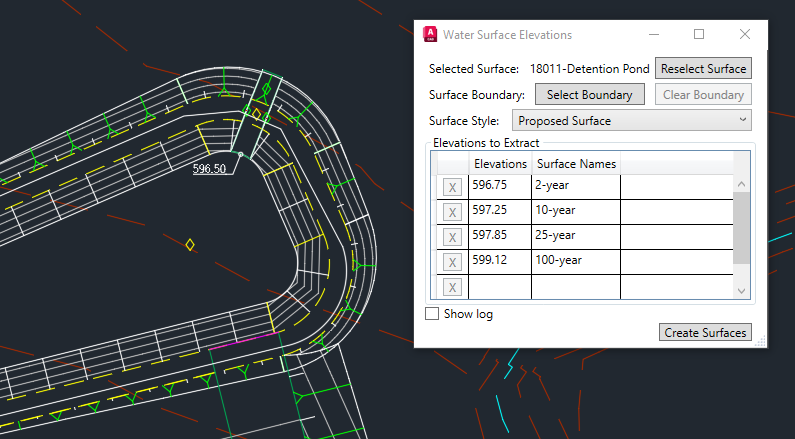
Task: Click the Elevations column header
Action: 500,163
